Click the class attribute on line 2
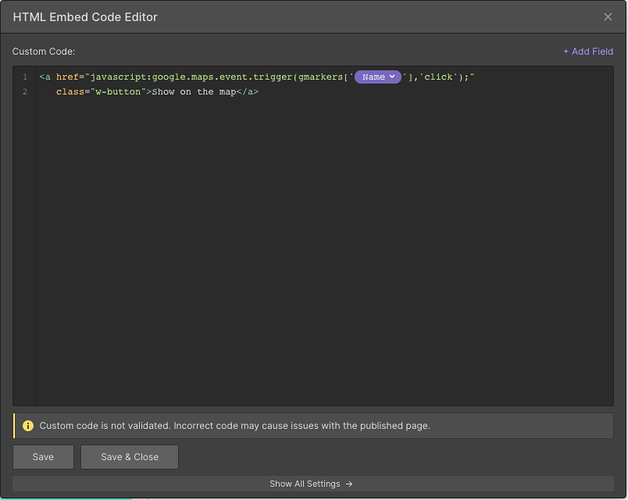628x500 pixels. pyautogui.click(x=70, y=92)
